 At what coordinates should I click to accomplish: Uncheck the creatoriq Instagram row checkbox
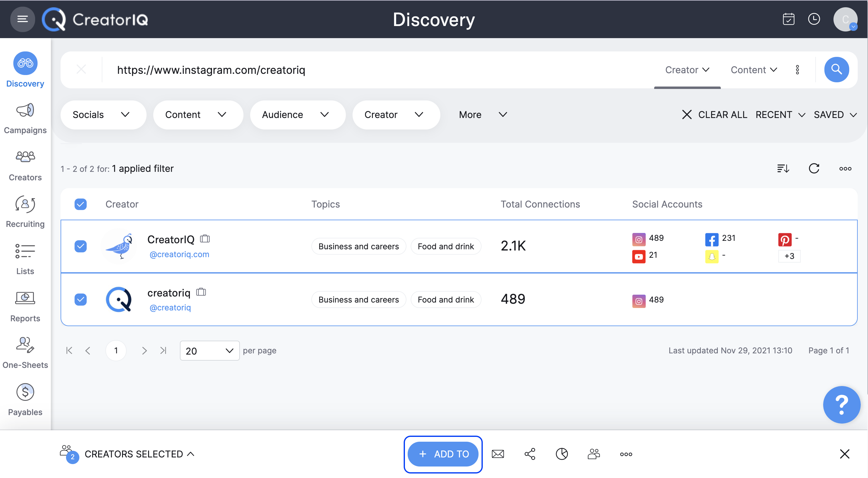[x=81, y=299]
